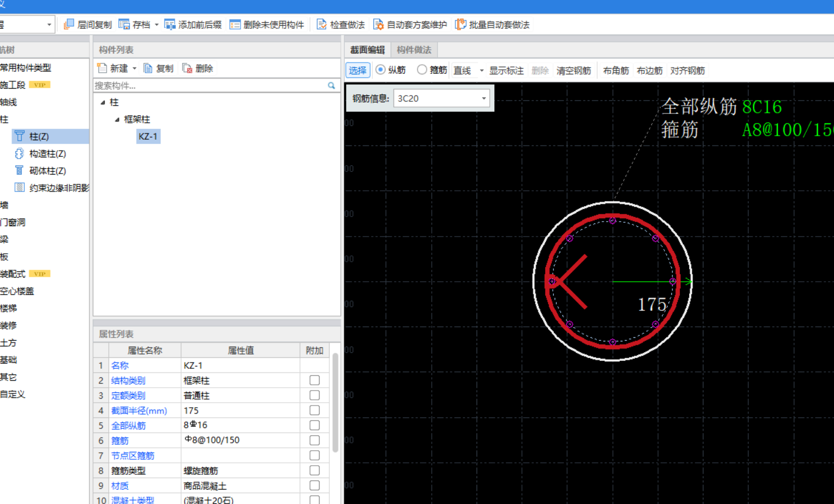Click the 批量自动套做法 icon
The width and height of the screenshot is (834, 504).
[x=461, y=24]
